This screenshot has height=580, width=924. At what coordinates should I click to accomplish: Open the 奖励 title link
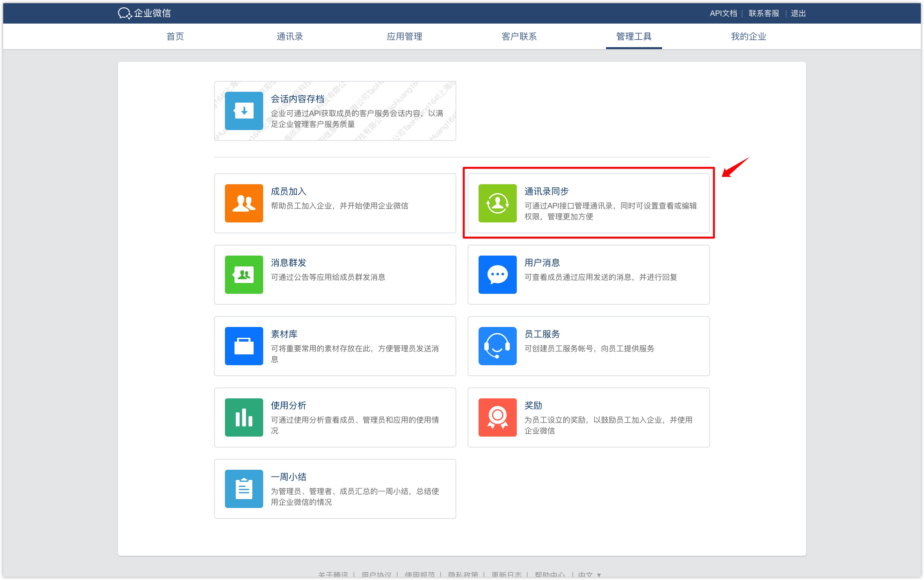[533, 405]
